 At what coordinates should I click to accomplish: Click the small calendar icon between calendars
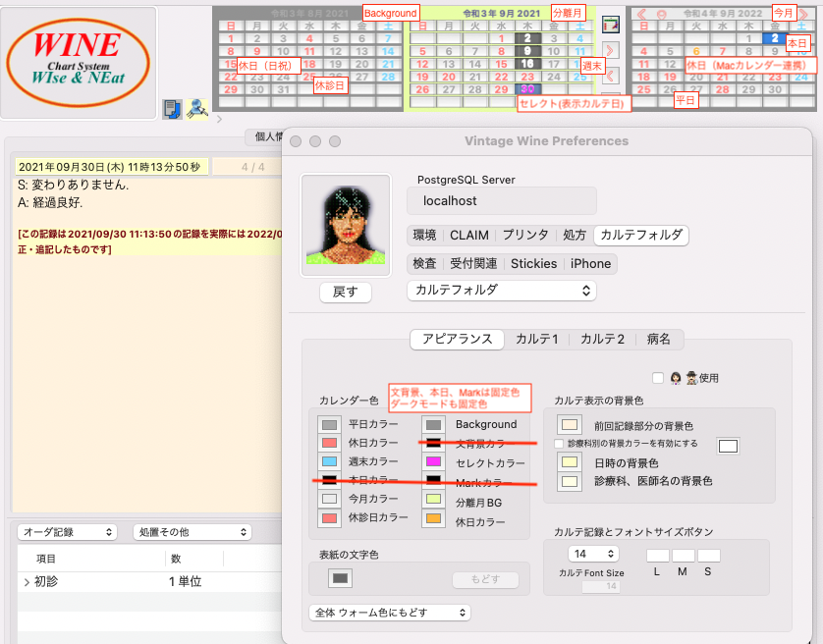610,24
